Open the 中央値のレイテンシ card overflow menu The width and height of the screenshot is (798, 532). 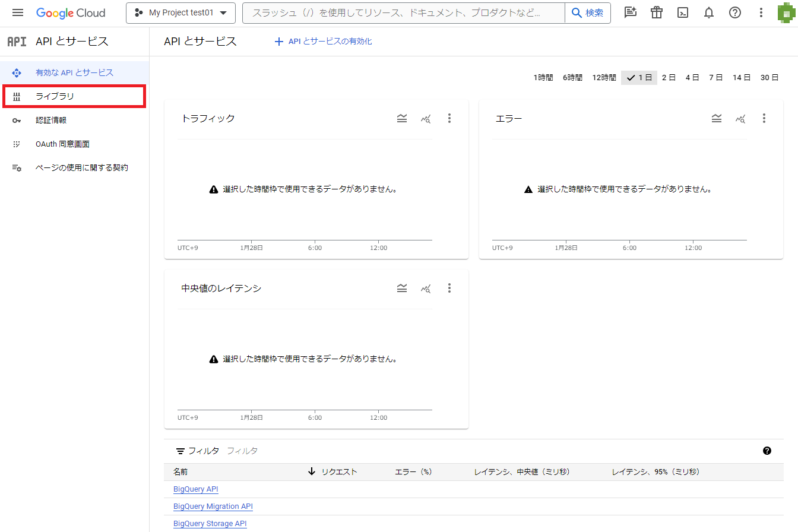coord(449,288)
